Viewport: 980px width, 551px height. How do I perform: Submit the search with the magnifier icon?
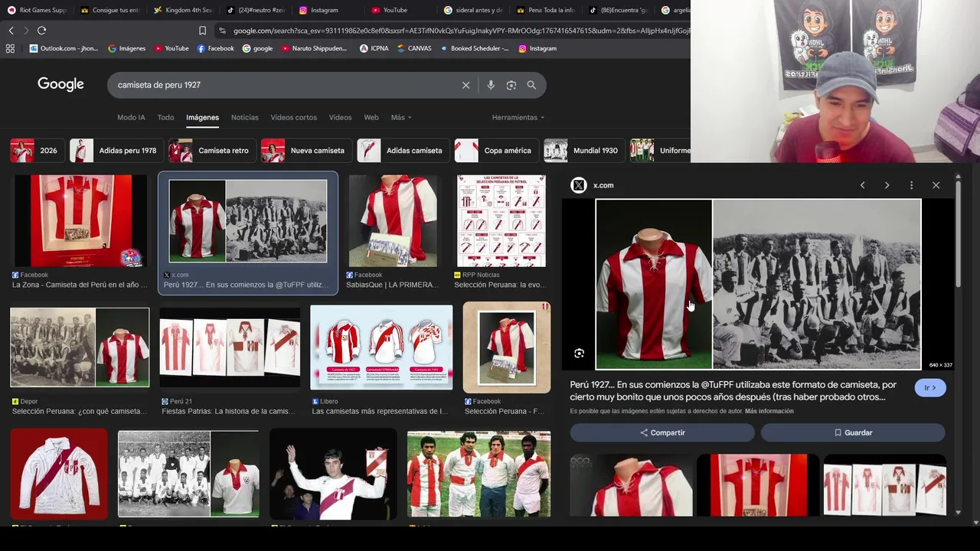pyautogui.click(x=531, y=85)
